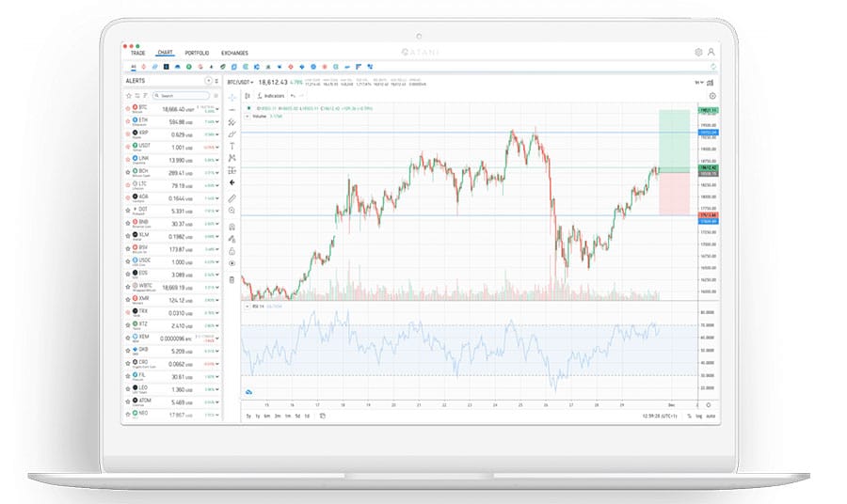Select the text drawing tool

[232, 147]
